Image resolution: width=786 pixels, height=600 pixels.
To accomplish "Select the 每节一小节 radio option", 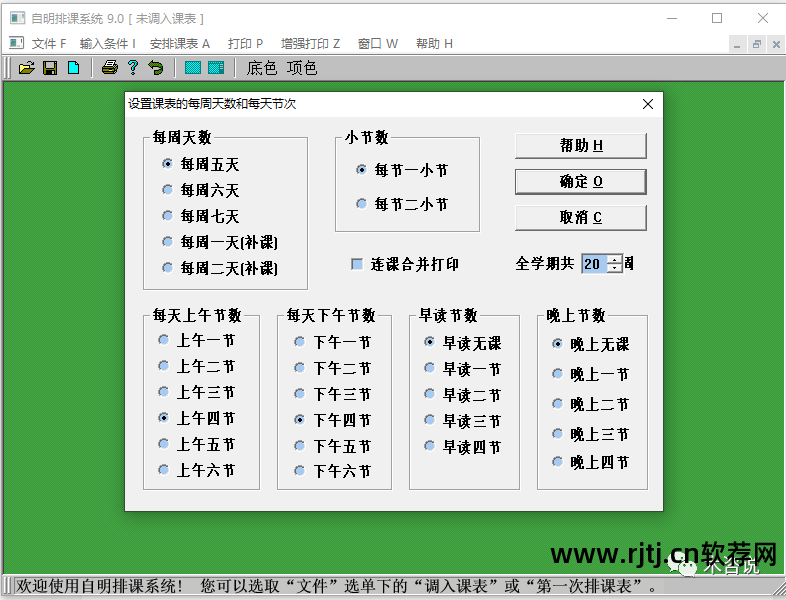I will click(x=402, y=170).
